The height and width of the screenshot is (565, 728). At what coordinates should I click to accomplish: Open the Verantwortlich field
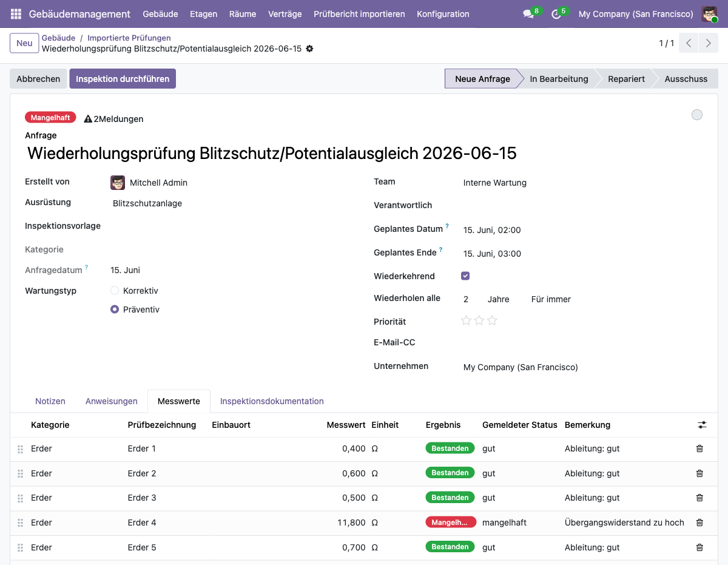tap(582, 206)
